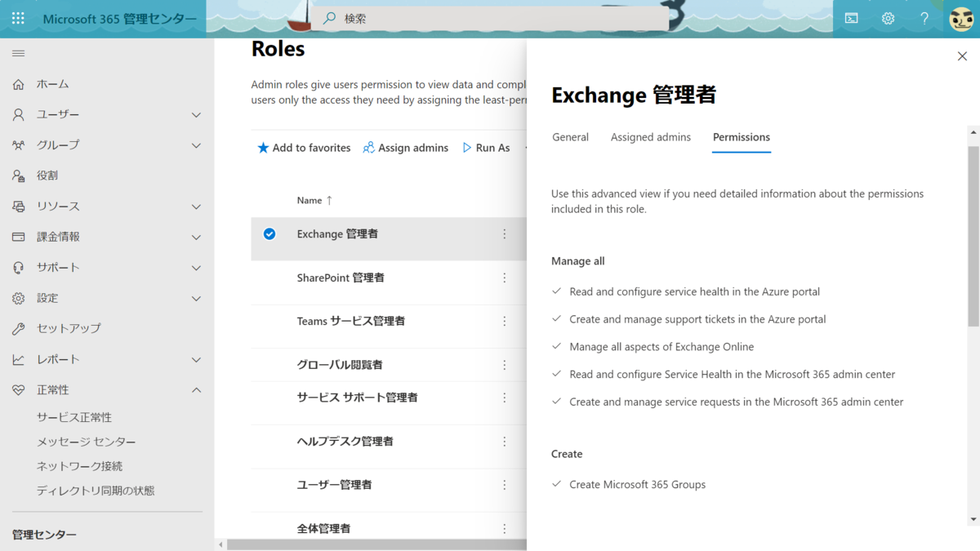
Task: Open Cloud Shell icon in header
Action: click(x=851, y=18)
